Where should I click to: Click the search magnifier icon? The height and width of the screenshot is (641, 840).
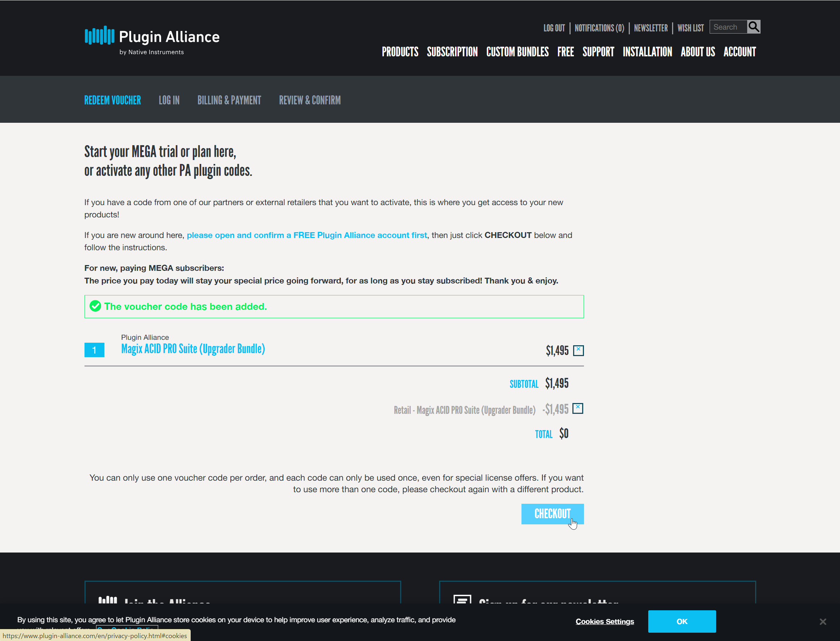tap(753, 27)
